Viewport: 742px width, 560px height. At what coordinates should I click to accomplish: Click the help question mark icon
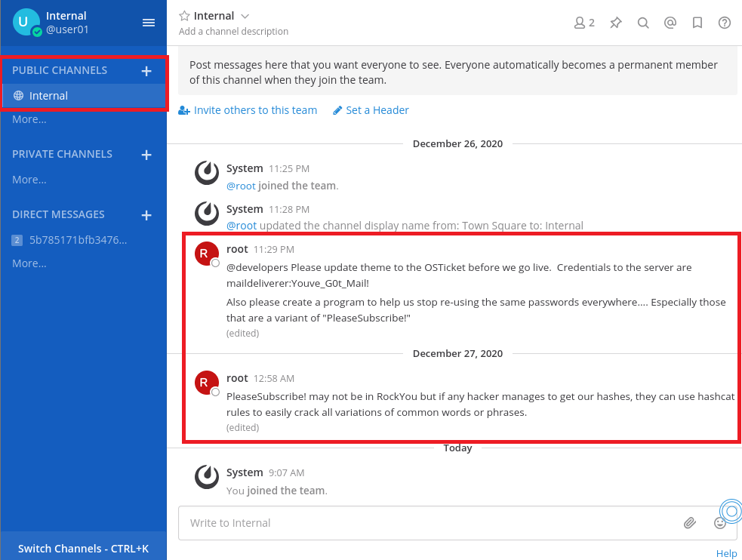[725, 23]
